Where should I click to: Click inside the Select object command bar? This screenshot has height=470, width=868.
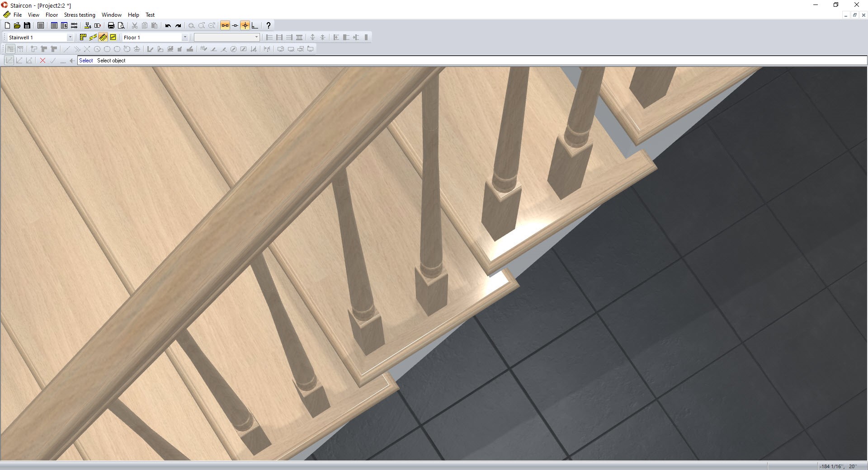point(181,60)
